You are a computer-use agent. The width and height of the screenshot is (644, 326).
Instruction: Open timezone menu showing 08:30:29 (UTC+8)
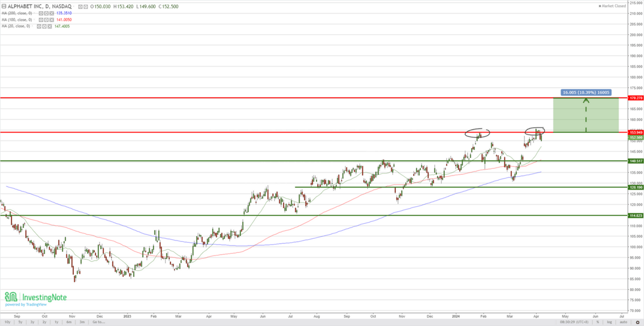[574, 322]
